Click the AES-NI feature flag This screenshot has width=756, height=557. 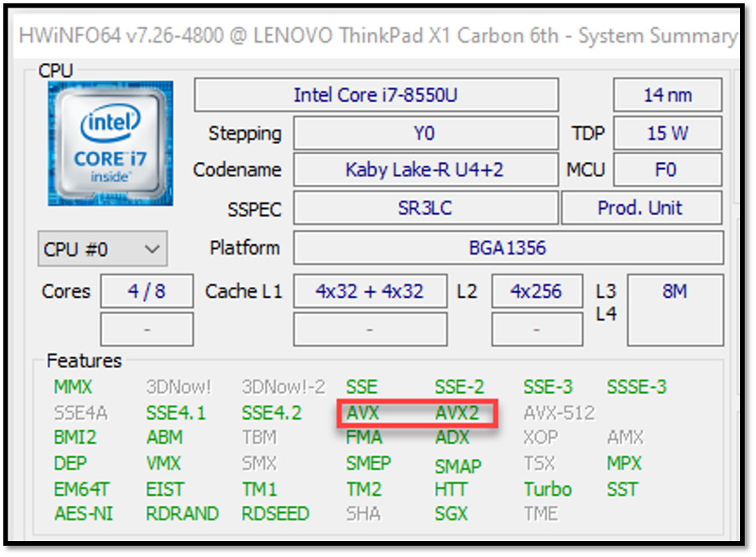pos(84,514)
